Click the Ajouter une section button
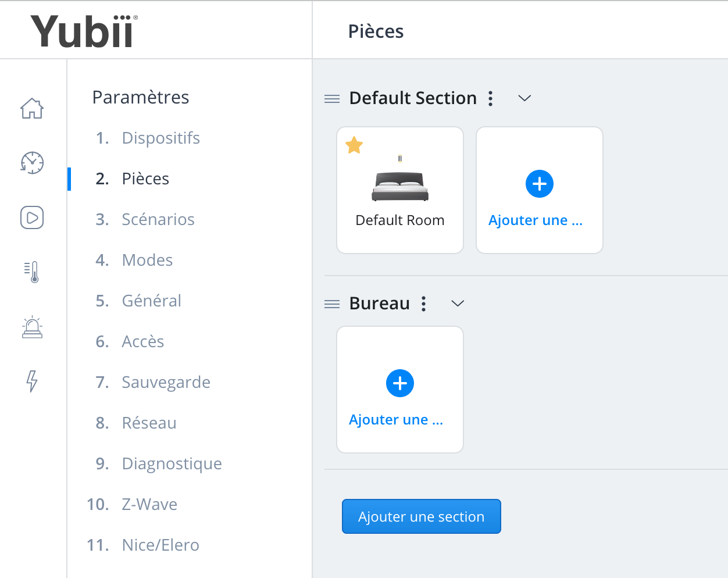 pyautogui.click(x=422, y=516)
